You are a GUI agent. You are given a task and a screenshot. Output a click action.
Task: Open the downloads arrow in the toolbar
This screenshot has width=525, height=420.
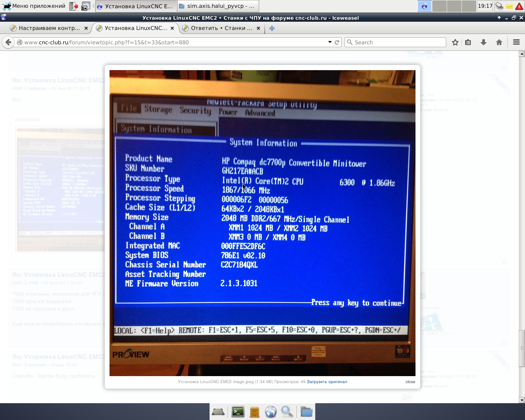click(484, 42)
